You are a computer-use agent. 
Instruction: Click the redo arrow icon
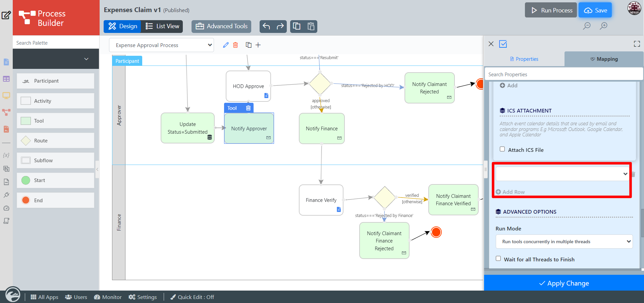pos(280,26)
